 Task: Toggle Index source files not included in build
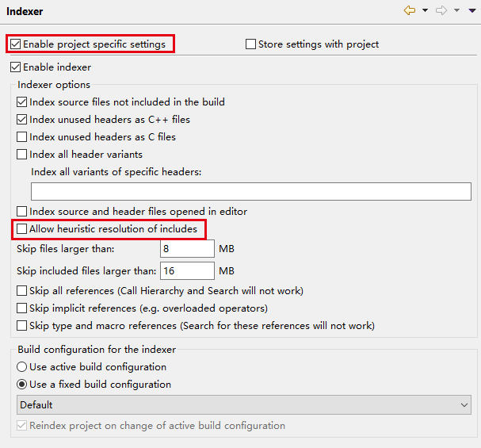(22, 102)
